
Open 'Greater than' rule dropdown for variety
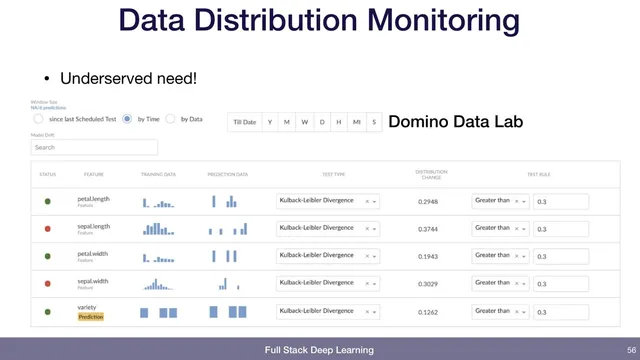click(x=500, y=311)
